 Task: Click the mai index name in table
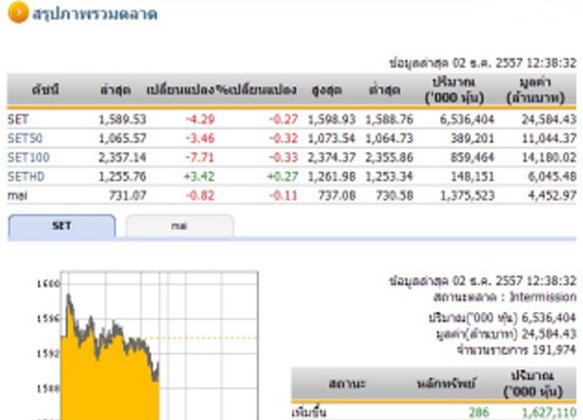[17, 196]
